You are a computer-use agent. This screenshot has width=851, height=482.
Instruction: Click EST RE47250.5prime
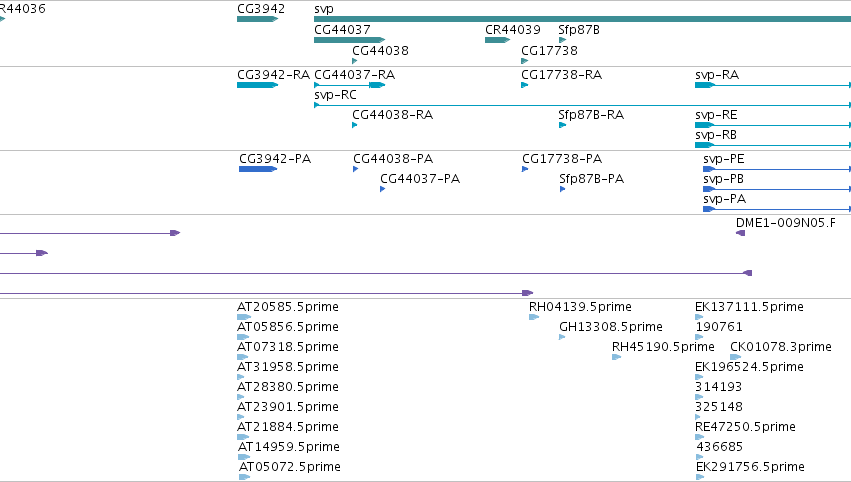pyautogui.click(x=745, y=428)
